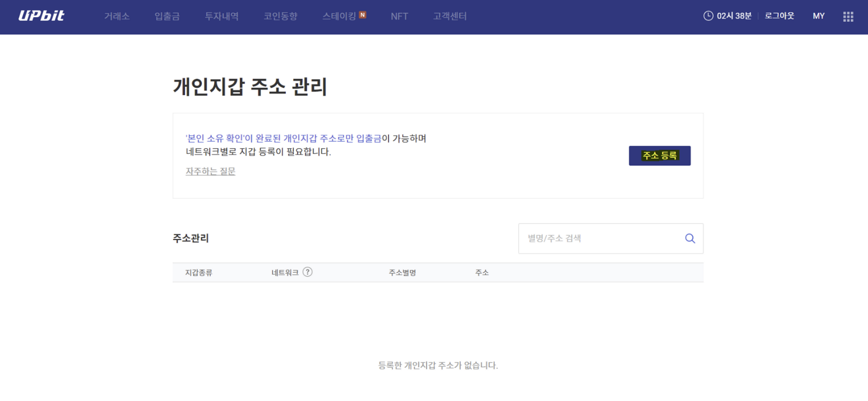Select 투자내역 in the top navigation
This screenshot has width=868, height=401.
222,17
